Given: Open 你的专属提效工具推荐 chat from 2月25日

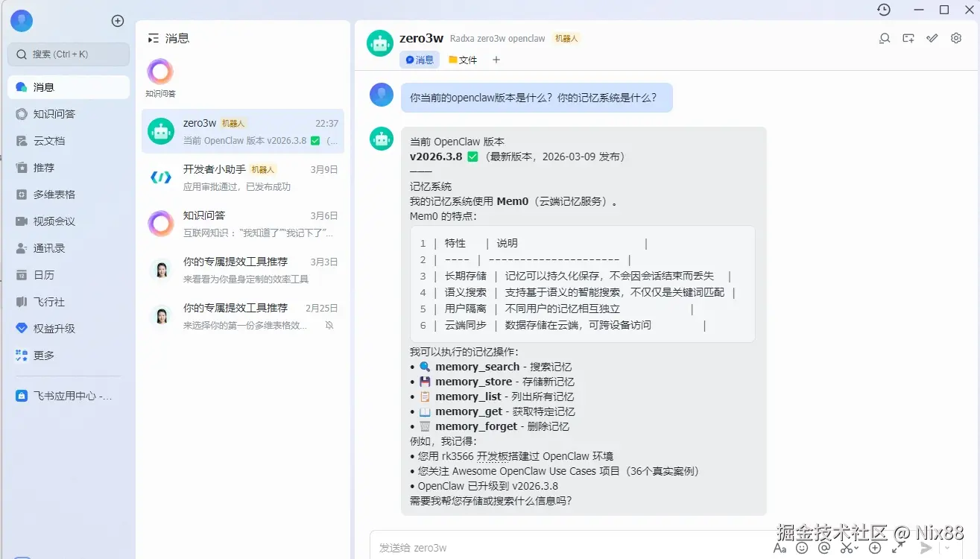Looking at the screenshot, I should coord(243,316).
